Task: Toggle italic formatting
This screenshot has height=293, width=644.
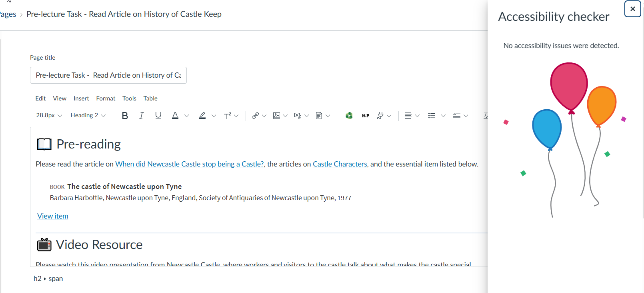Action: point(141,116)
